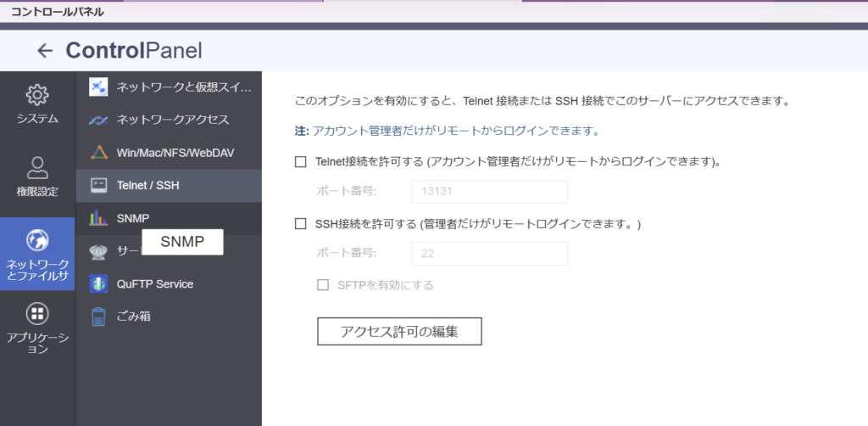Enable the Telnet接続を許可する checkbox

coord(300,160)
